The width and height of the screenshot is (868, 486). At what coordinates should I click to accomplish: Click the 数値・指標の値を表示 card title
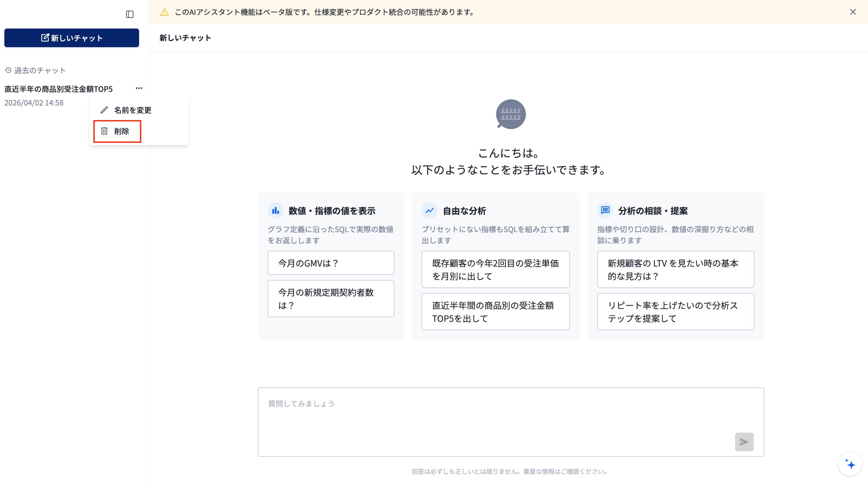pyautogui.click(x=332, y=211)
